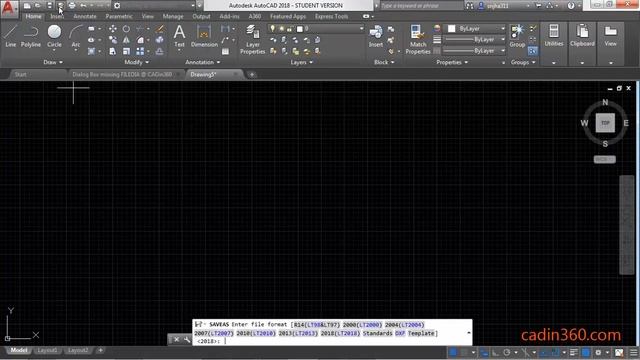640x360 pixels.
Task: Click the Insert block icon
Action: pyautogui.click(x=376, y=36)
